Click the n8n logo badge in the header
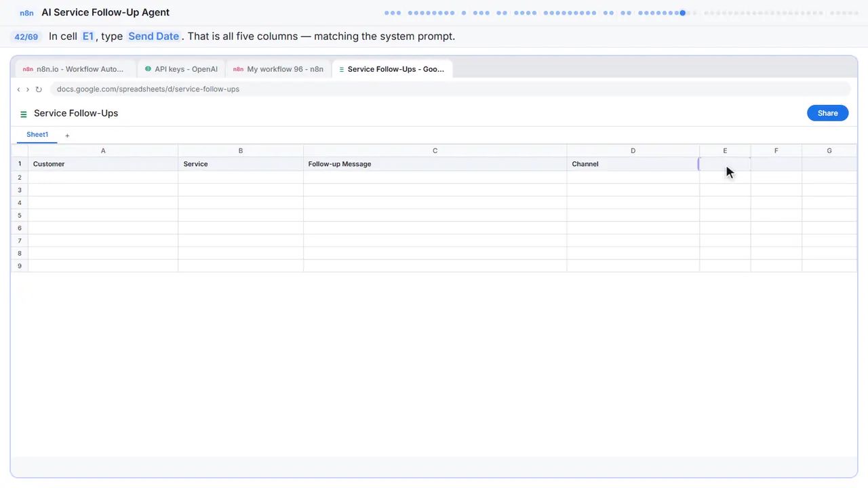 27,13
